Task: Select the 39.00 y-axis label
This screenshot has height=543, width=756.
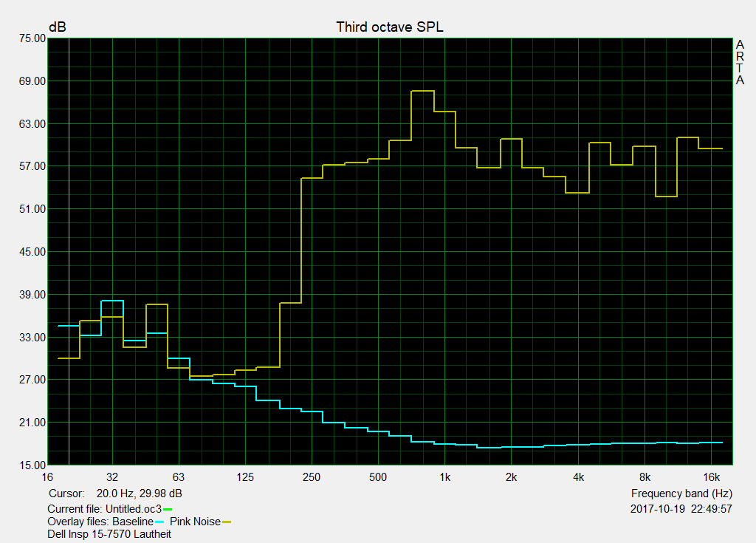Action: click(x=32, y=295)
